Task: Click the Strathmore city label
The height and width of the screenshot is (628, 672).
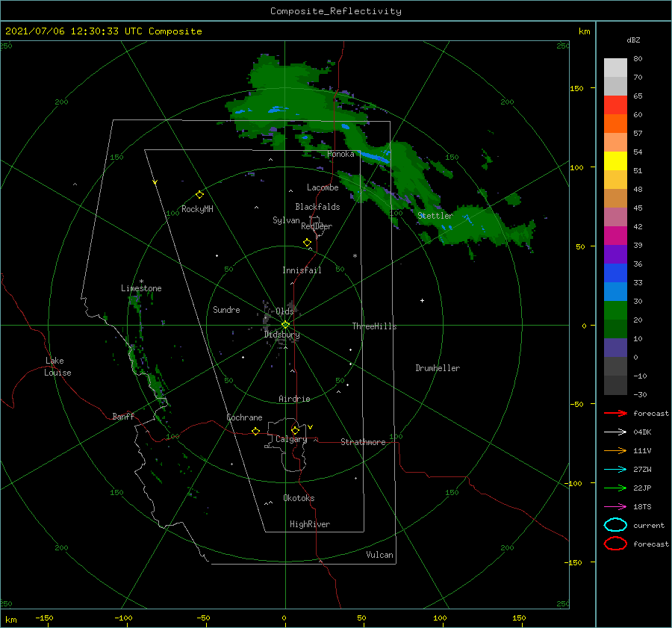Action: tap(363, 442)
